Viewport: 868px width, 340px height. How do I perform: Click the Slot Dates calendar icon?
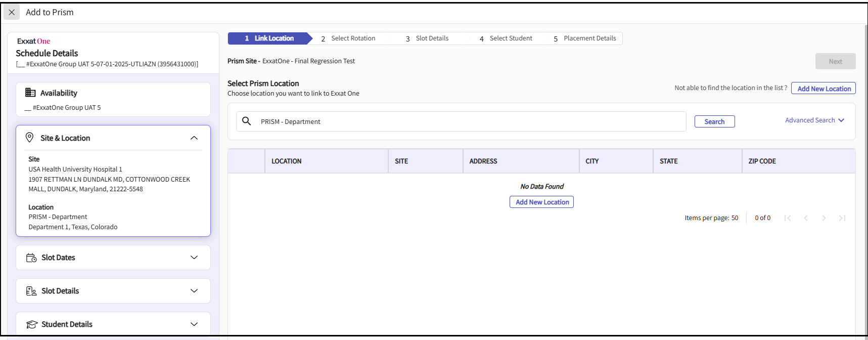31,258
